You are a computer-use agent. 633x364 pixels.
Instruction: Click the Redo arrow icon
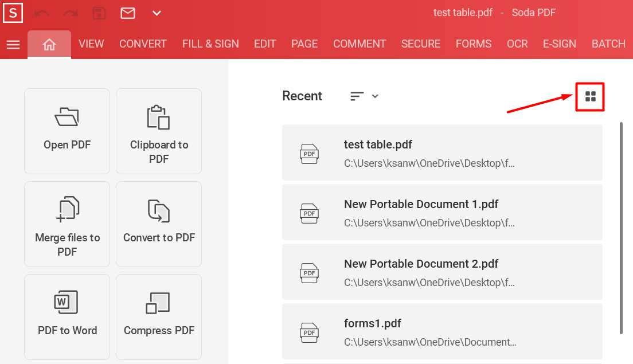tap(71, 13)
